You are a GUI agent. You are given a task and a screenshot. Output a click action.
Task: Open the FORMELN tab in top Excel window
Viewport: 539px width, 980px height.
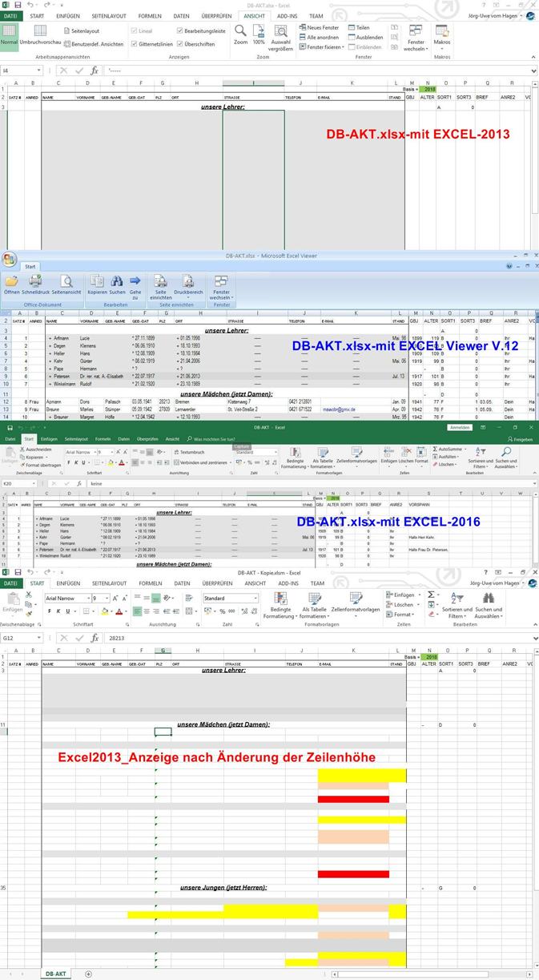[150, 16]
